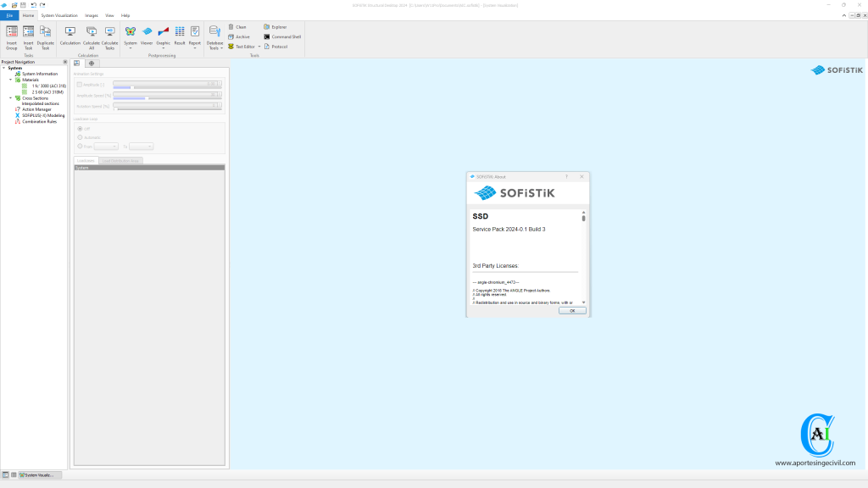Enable the Amplitude checkbox
Screen dimensions: 868x488
coord(80,85)
